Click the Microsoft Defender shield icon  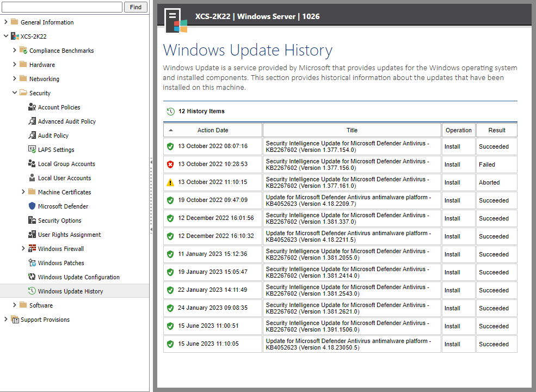pos(32,206)
